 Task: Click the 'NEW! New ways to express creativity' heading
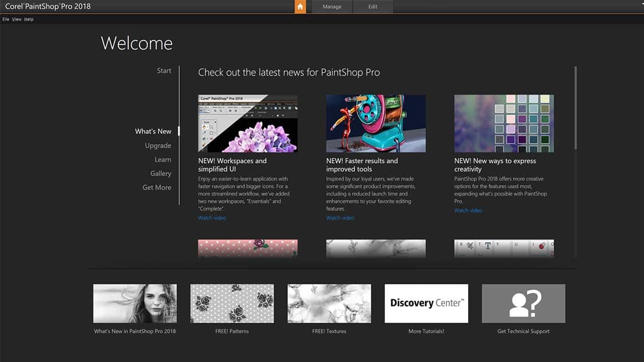click(495, 165)
